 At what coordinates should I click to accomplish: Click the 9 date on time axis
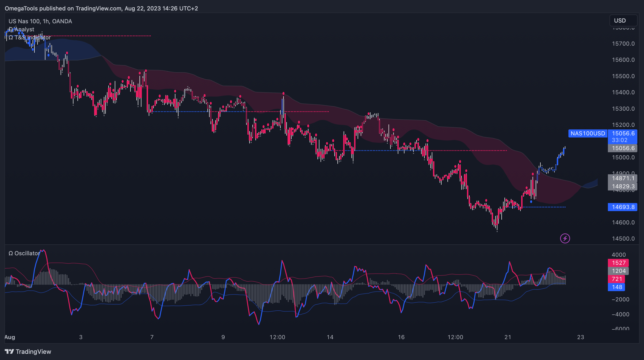click(223, 337)
